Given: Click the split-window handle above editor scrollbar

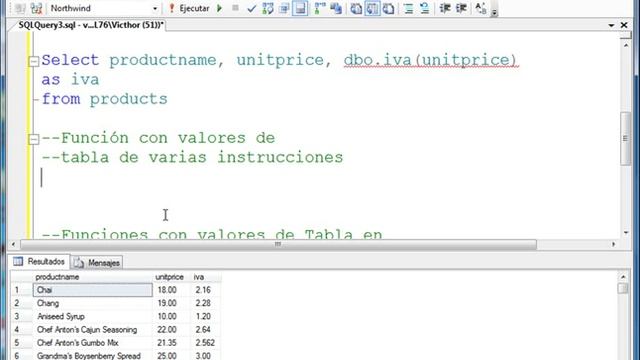Looking at the screenshot, I should [x=626, y=36].
